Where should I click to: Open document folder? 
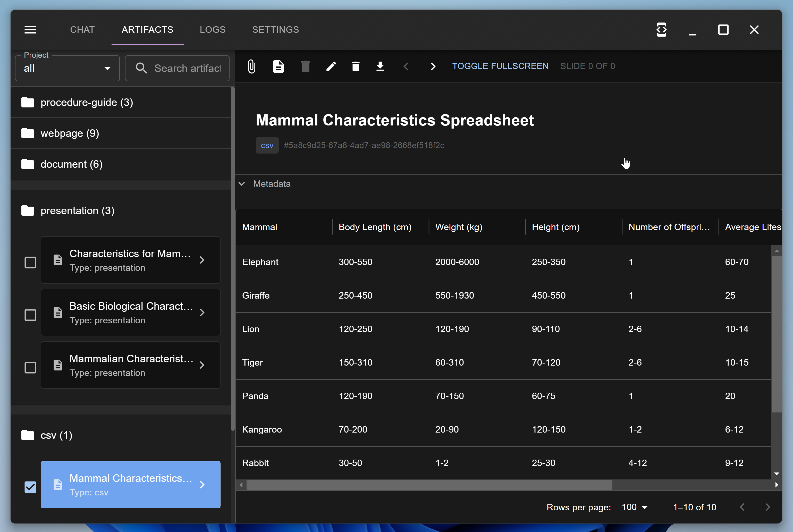[121, 164]
